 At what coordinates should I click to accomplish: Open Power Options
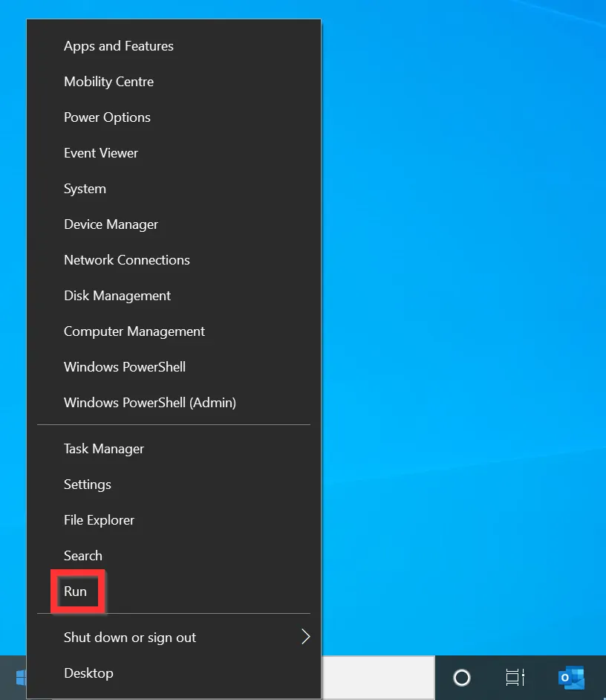click(x=107, y=117)
